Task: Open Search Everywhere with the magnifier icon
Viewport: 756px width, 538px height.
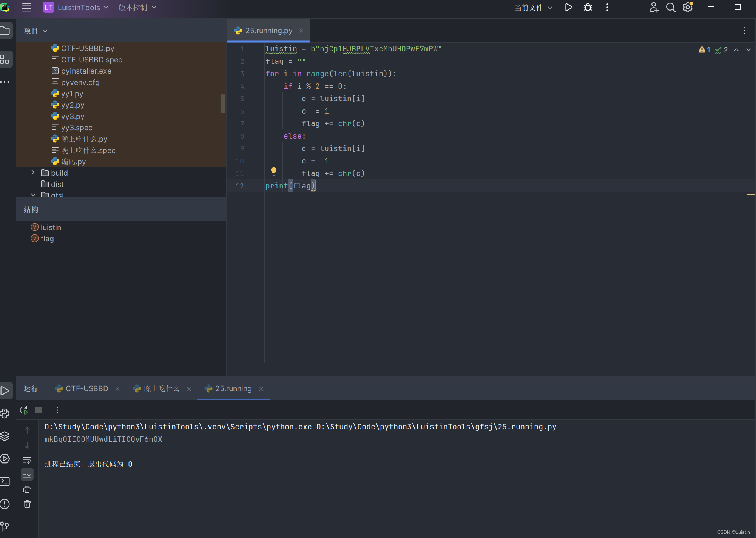Action: point(671,7)
